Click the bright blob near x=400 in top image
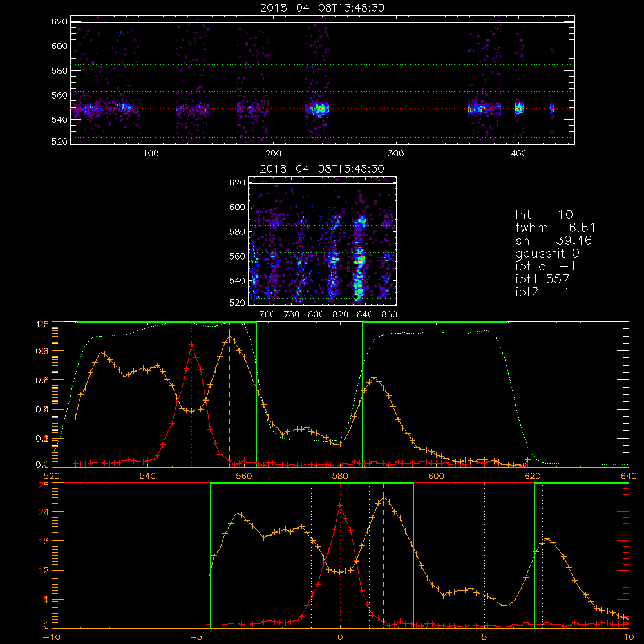644x644 pixels. (x=520, y=108)
